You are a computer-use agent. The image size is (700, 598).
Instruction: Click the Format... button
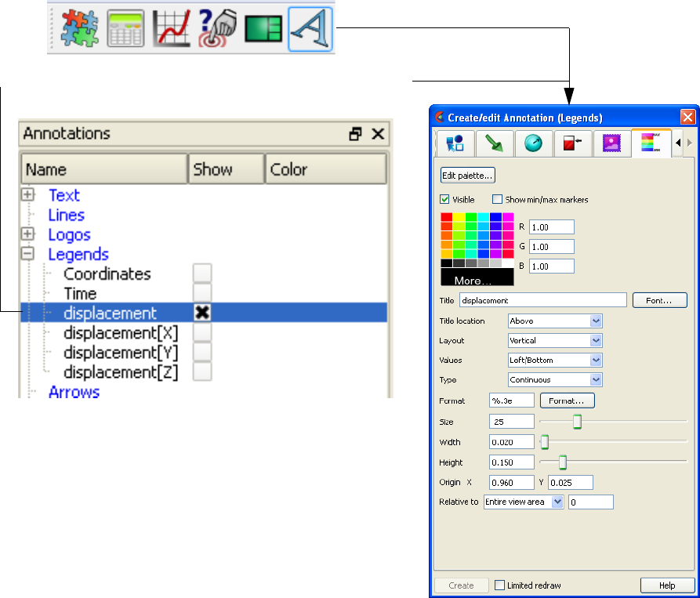pyautogui.click(x=567, y=400)
